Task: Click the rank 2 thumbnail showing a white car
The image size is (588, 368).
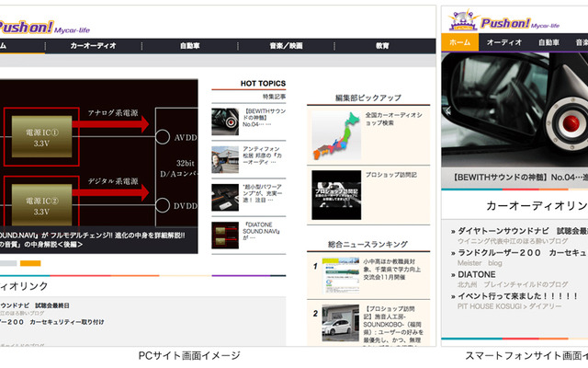Action: pos(341,323)
